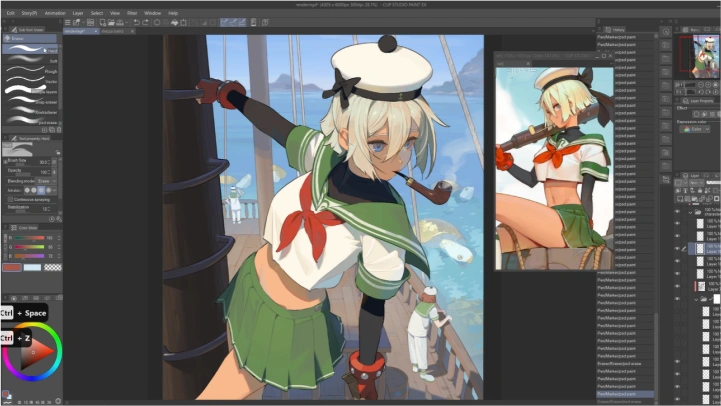
Task: Open the Edit menu
Action: [10, 13]
